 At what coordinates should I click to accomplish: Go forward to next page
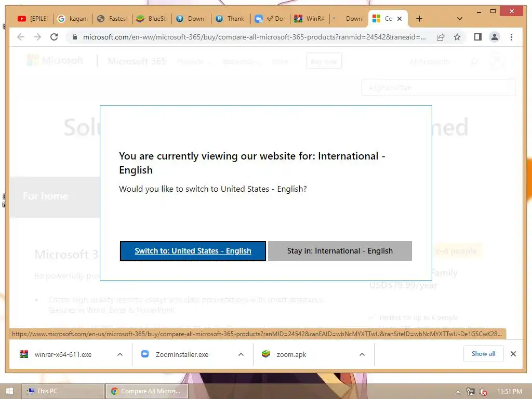coord(37,37)
